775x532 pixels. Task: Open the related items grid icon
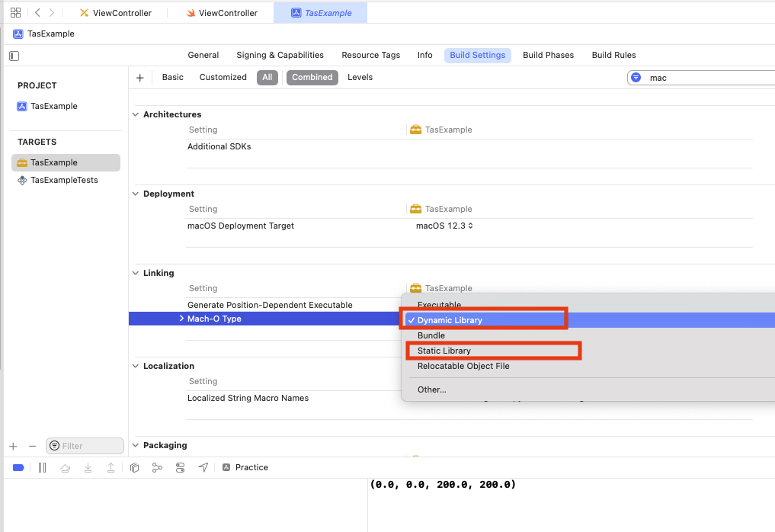tap(16, 13)
